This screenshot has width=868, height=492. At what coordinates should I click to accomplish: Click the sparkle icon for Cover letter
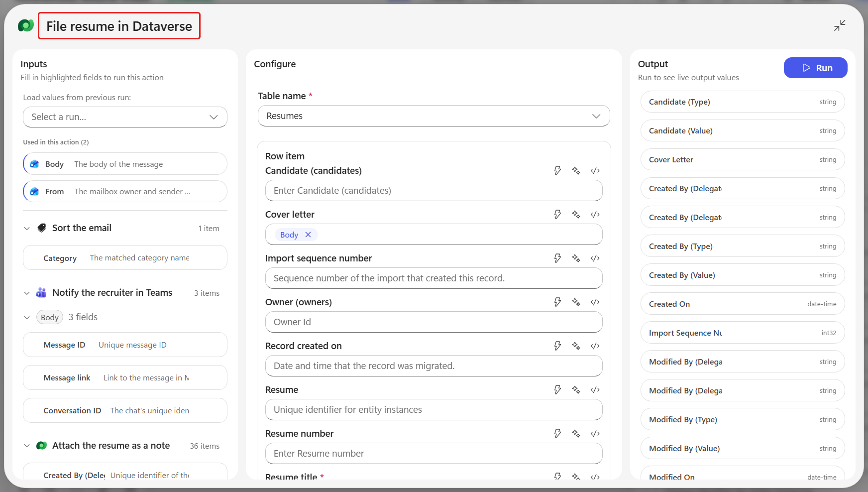tap(576, 215)
